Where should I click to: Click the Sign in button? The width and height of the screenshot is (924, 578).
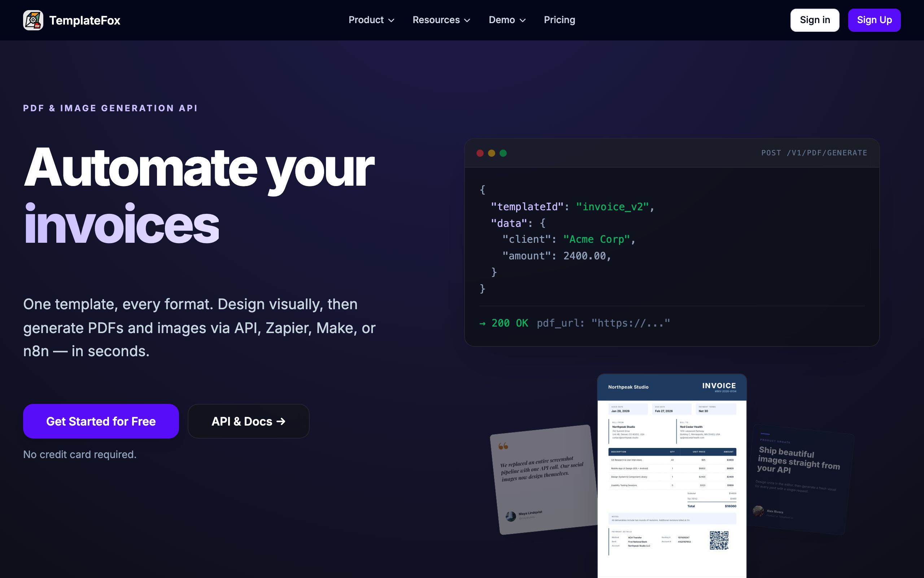click(x=815, y=20)
